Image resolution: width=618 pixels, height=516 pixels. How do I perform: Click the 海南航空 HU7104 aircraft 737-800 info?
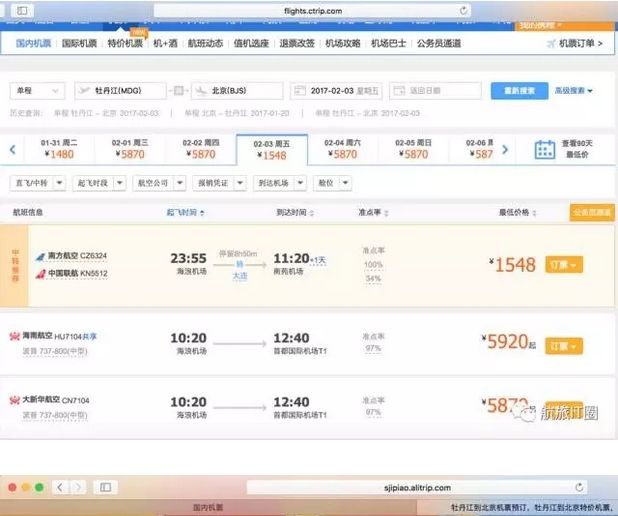click(x=55, y=351)
